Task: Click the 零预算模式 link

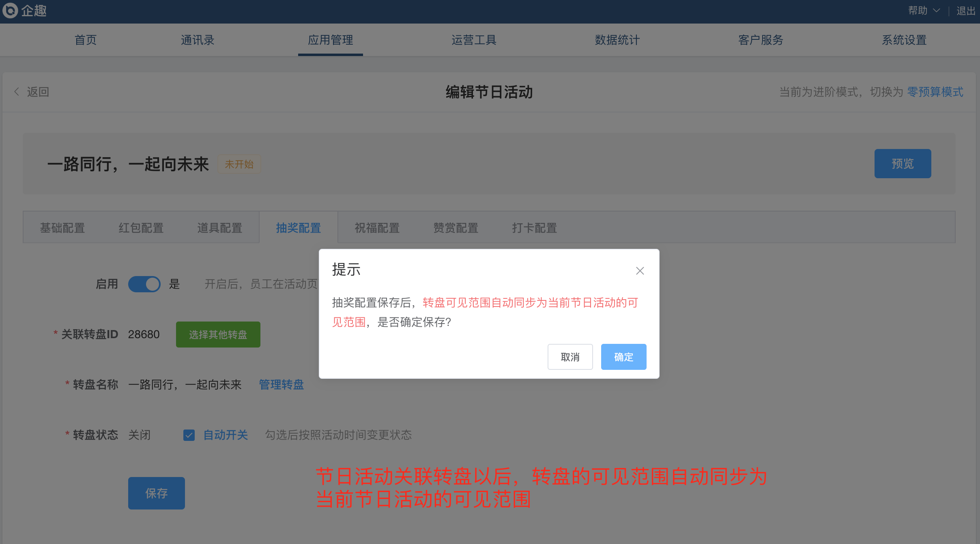Action: 935,92
